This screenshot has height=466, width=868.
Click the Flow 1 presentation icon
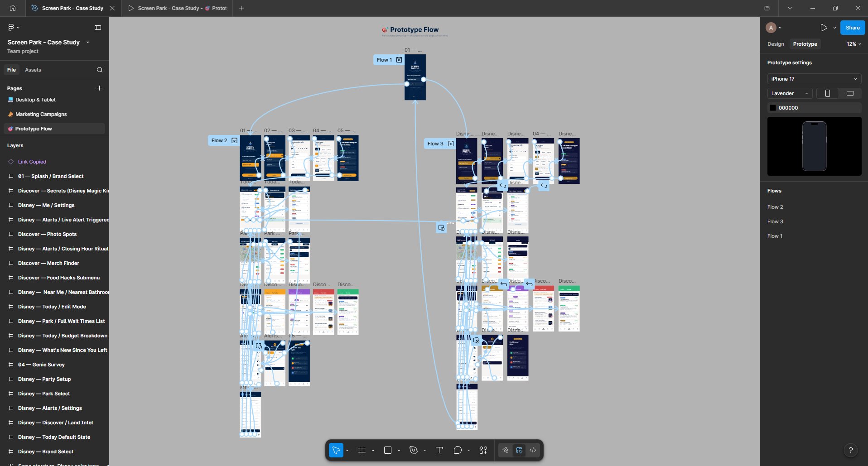(x=399, y=60)
